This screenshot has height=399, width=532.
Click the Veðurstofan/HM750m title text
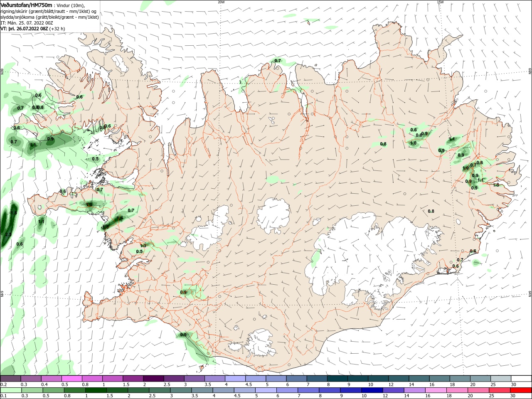27,5
